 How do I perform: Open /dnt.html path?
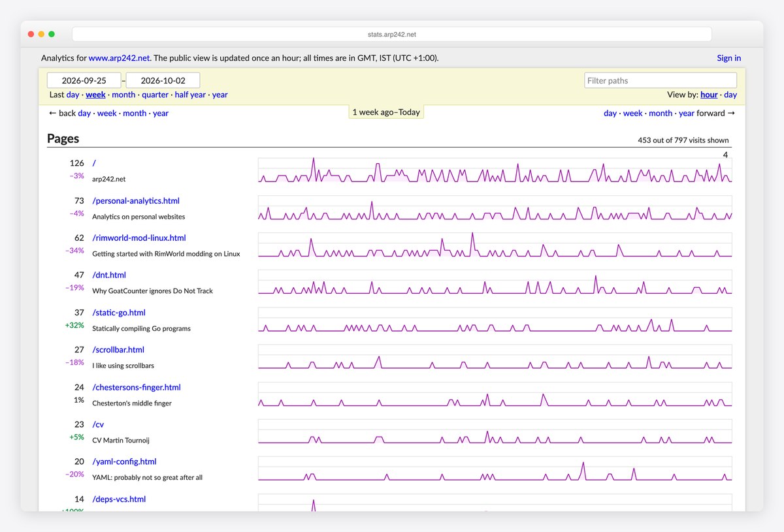click(109, 275)
